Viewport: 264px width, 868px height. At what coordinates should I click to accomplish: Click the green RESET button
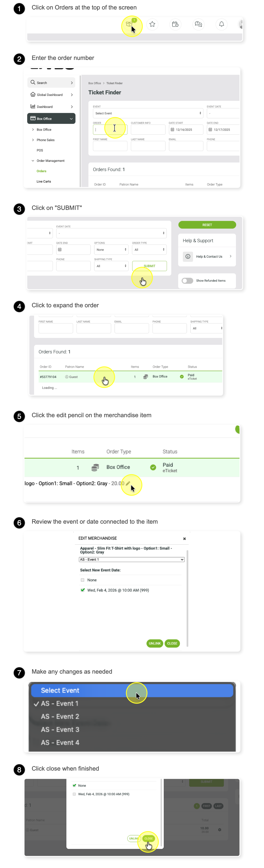point(207,225)
